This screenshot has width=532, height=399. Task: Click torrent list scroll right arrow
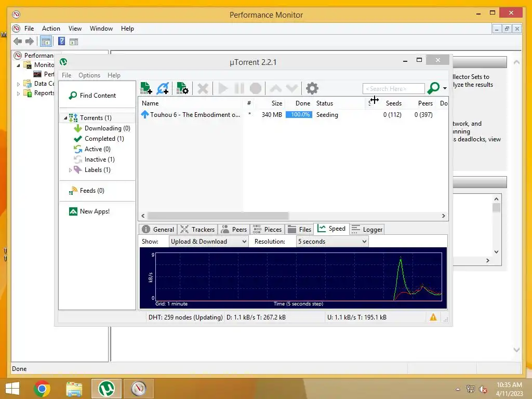pos(444,216)
